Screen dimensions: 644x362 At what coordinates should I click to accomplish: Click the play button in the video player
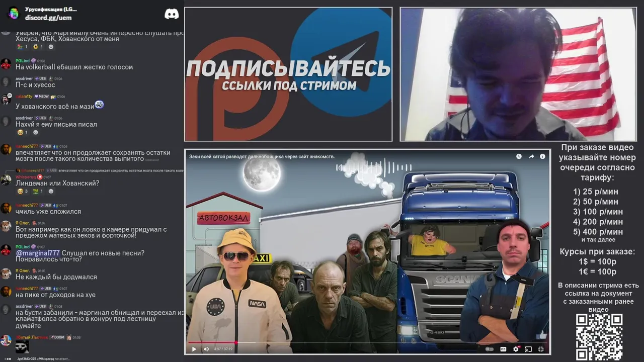tap(194, 349)
